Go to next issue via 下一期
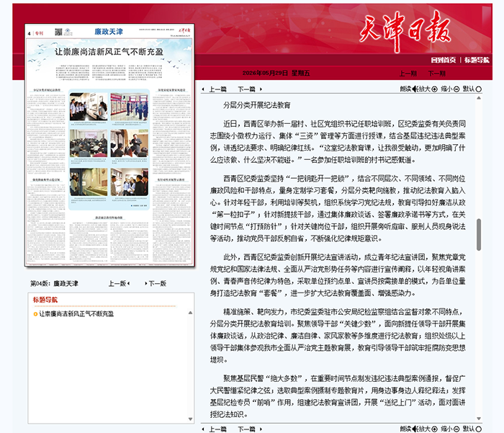This screenshot has height=433, width=504. pos(436,73)
